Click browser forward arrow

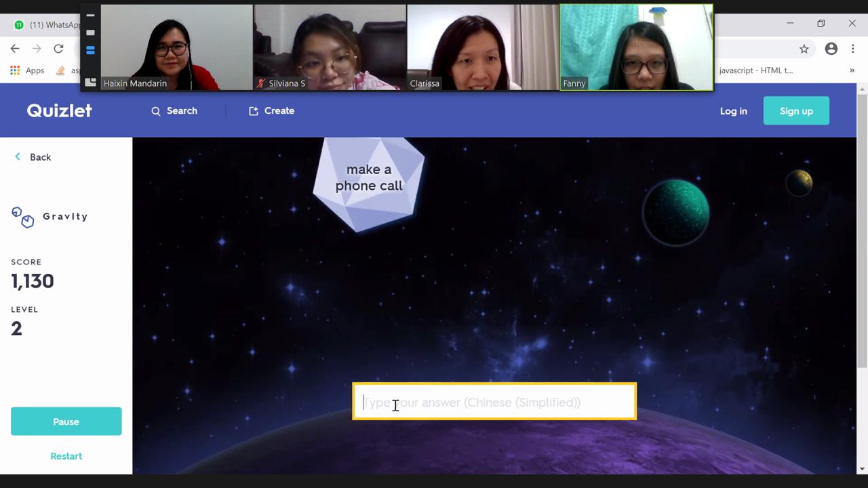coord(37,49)
